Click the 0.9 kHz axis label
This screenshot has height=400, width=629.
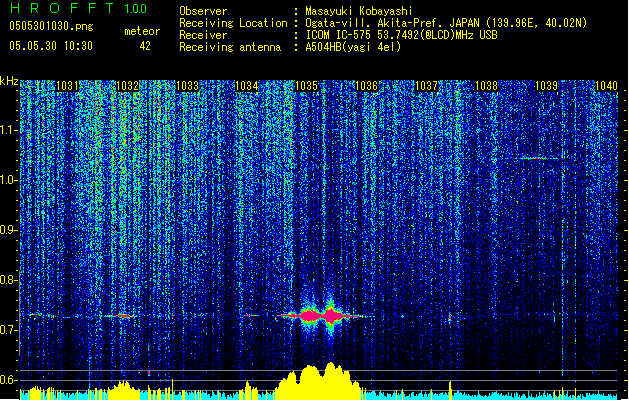coord(9,230)
